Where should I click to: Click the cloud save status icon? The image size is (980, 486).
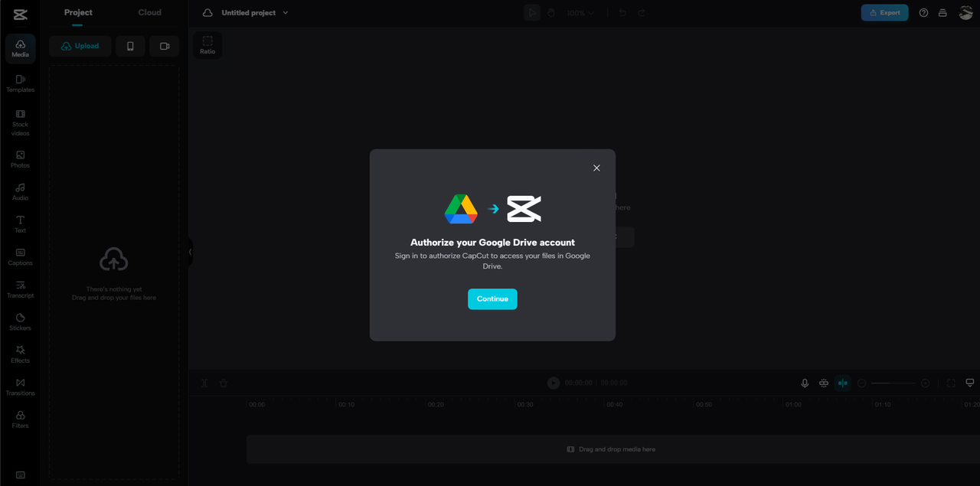coord(207,13)
